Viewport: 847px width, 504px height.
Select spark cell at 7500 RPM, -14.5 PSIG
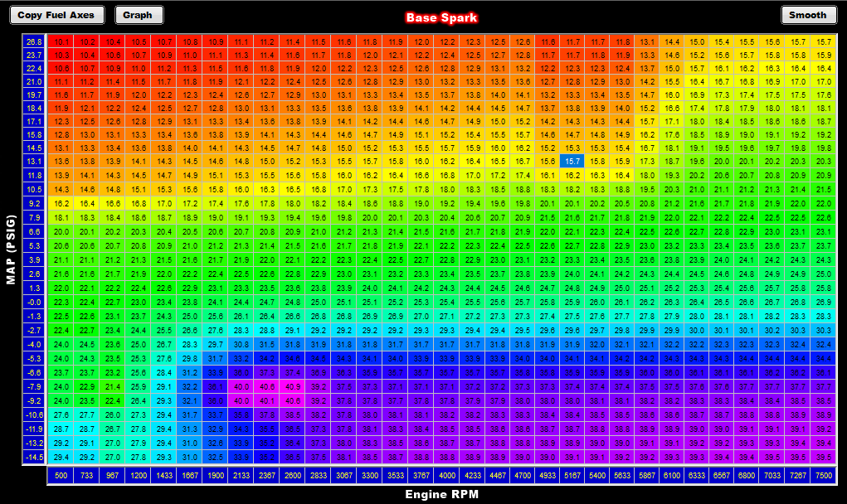[x=824, y=457]
